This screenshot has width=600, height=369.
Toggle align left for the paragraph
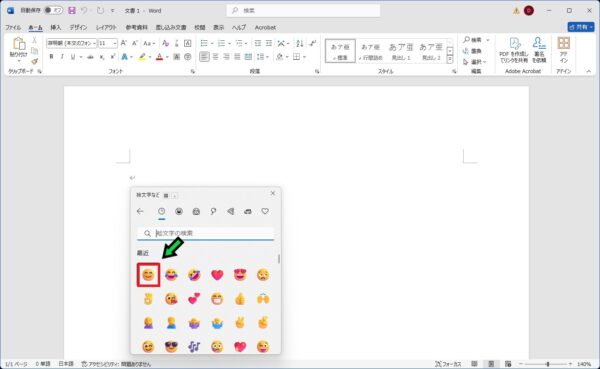tap(204, 57)
